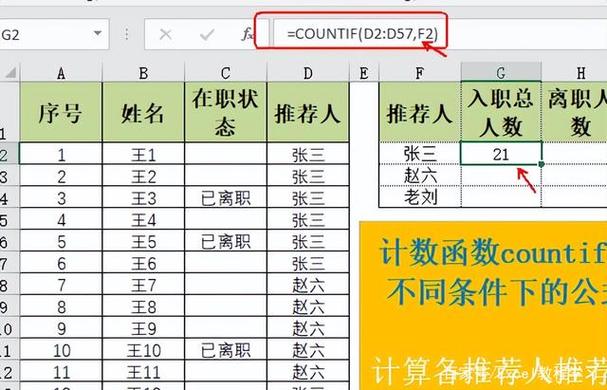Screen dimensions: 607x390
Task: Cancel formula entry with the X icon
Action: (x=166, y=34)
